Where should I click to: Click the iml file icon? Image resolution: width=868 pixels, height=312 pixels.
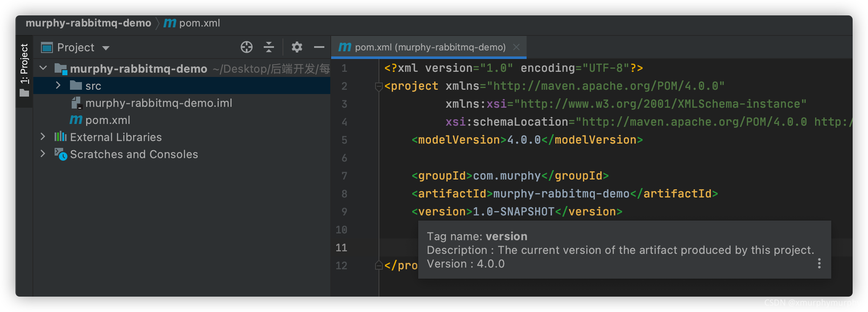pos(76,103)
